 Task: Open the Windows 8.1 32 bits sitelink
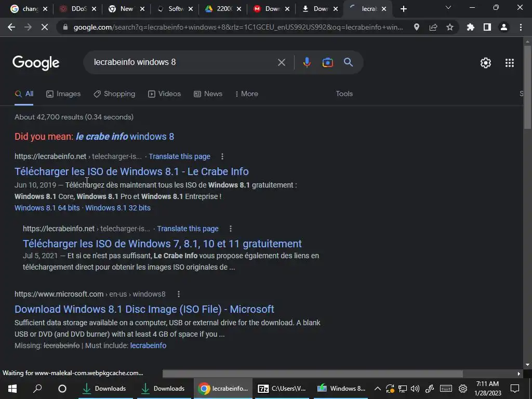(118, 208)
